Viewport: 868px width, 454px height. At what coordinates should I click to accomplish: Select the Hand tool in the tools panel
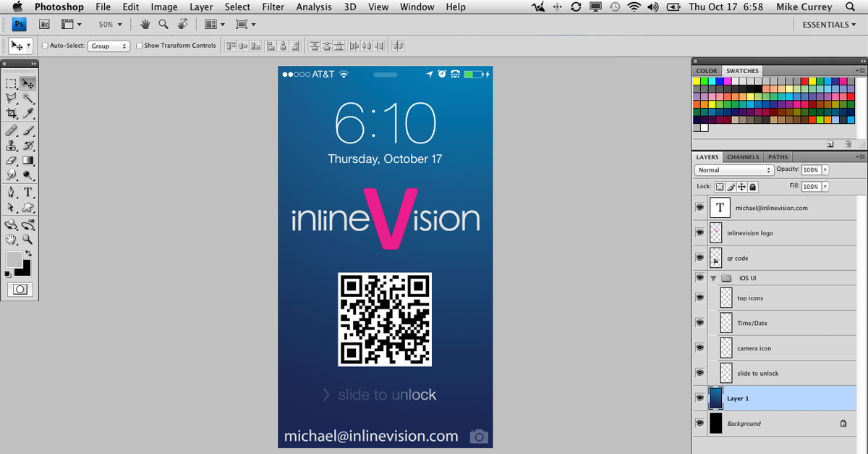click(12, 239)
